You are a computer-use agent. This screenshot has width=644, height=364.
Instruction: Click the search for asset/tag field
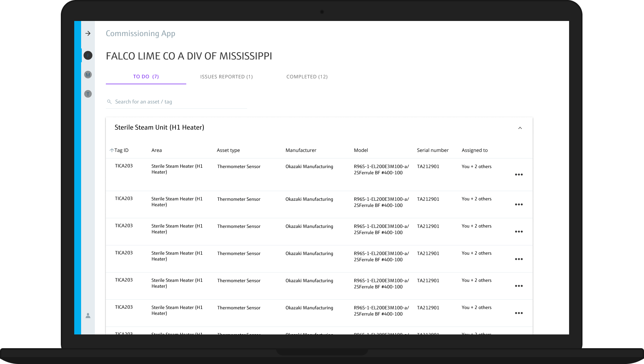[179, 102]
